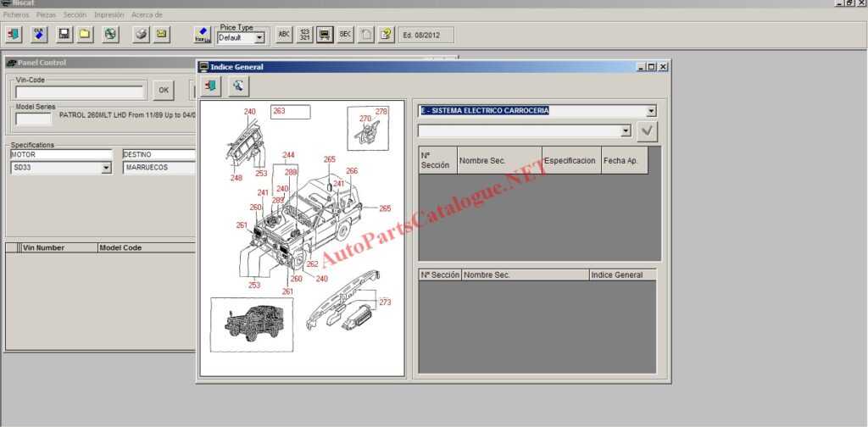Close the Indice General window
The width and height of the screenshot is (868, 427).
point(663,67)
